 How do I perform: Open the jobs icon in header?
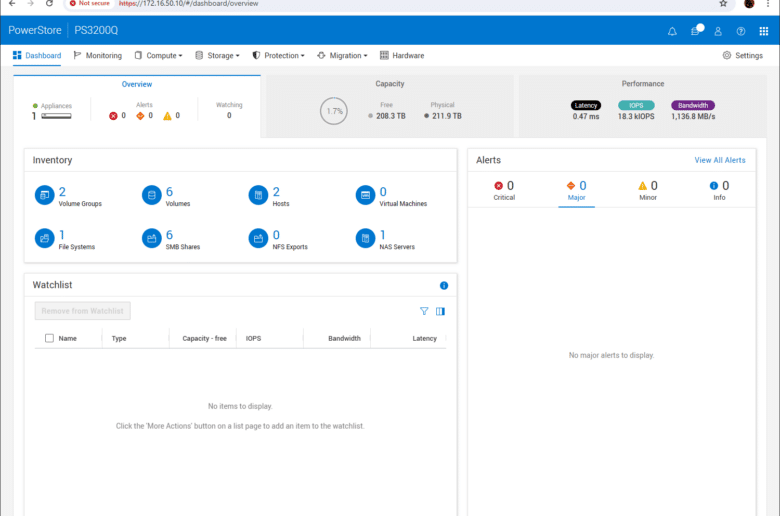point(695,31)
